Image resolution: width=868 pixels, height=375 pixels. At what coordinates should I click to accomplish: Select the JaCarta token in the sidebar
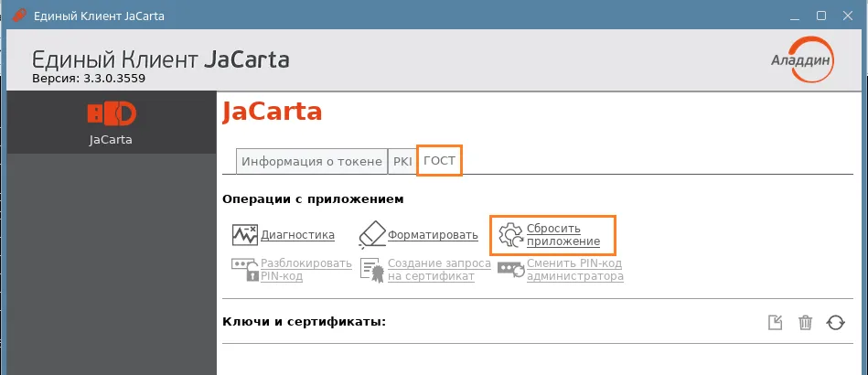point(112,123)
